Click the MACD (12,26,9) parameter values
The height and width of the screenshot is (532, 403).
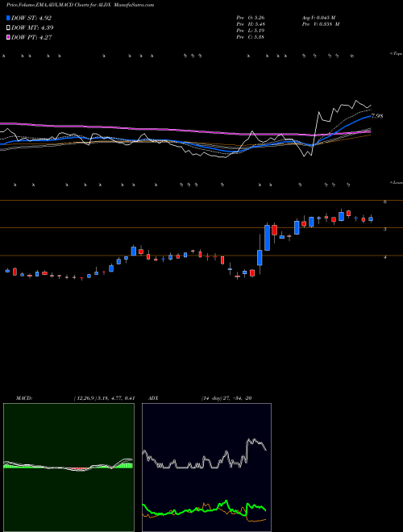coord(105,398)
